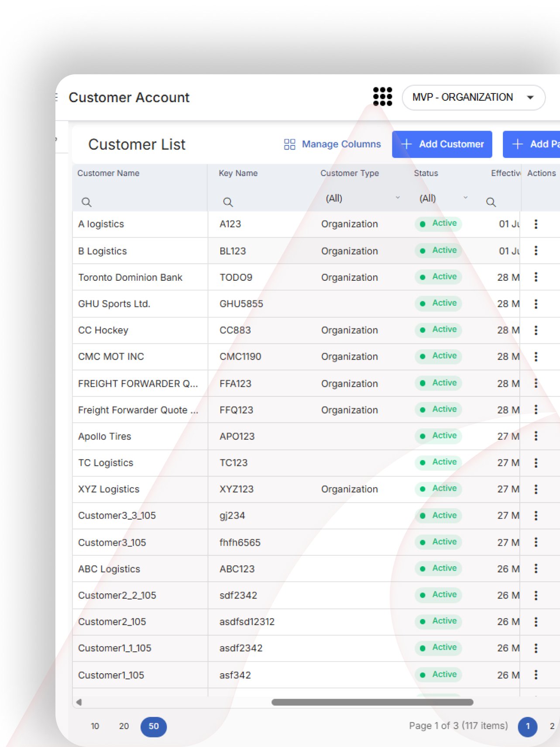The height and width of the screenshot is (747, 560).
Task: Click key name gj234 cell
Action: pos(232,516)
